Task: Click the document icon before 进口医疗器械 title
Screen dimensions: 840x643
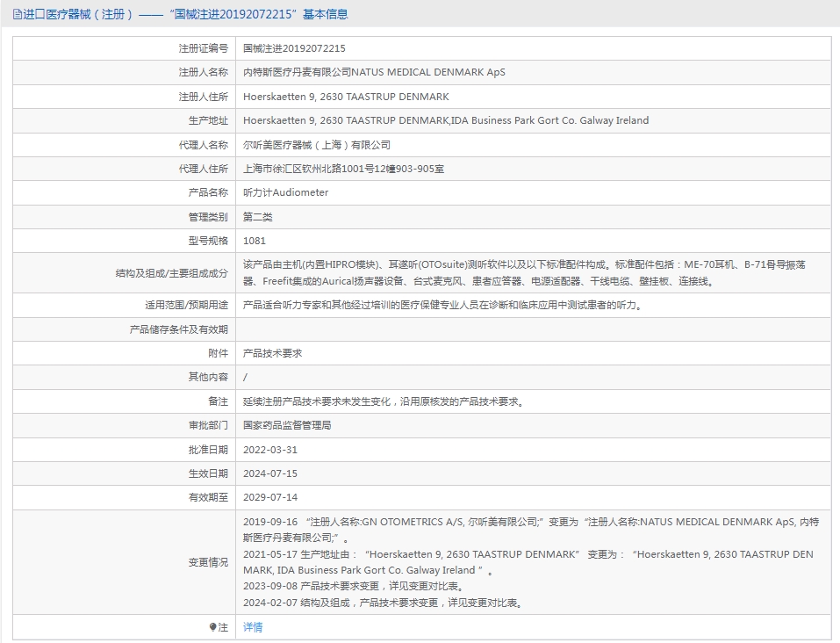Action: (18, 14)
